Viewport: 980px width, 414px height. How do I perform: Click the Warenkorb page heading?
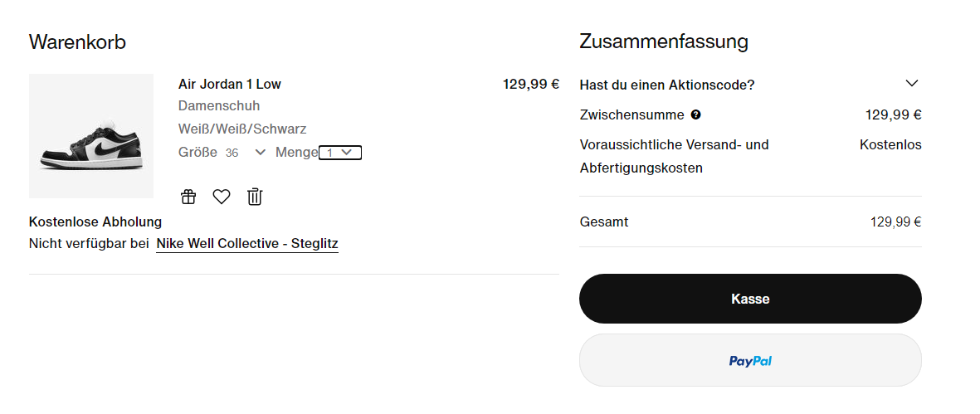pyautogui.click(x=77, y=41)
